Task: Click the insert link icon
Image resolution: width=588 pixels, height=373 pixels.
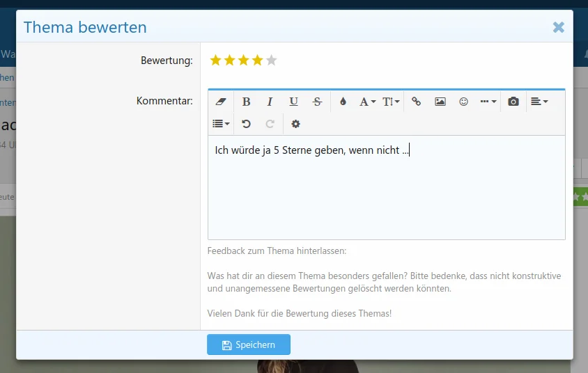Action: (x=417, y=102)
